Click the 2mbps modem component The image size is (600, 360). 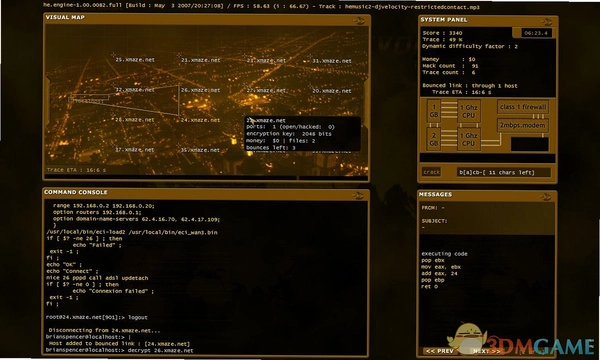click(523, 125)
